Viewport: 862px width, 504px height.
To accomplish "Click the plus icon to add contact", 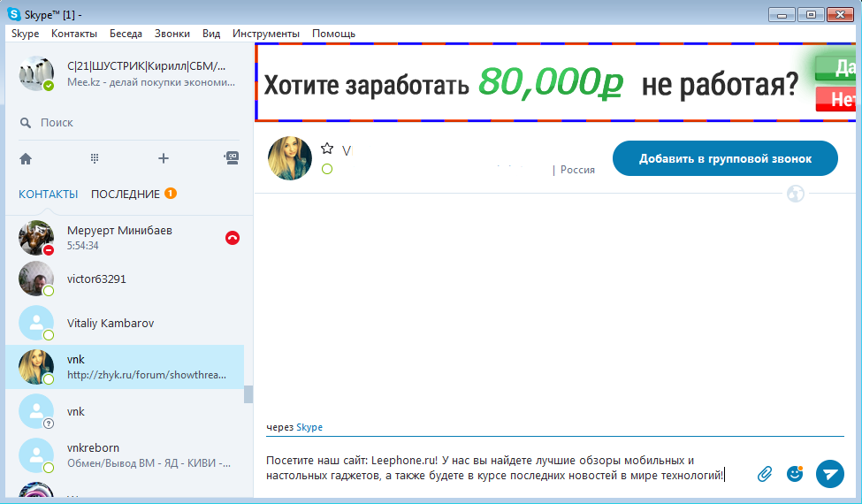I will [163, 158].
